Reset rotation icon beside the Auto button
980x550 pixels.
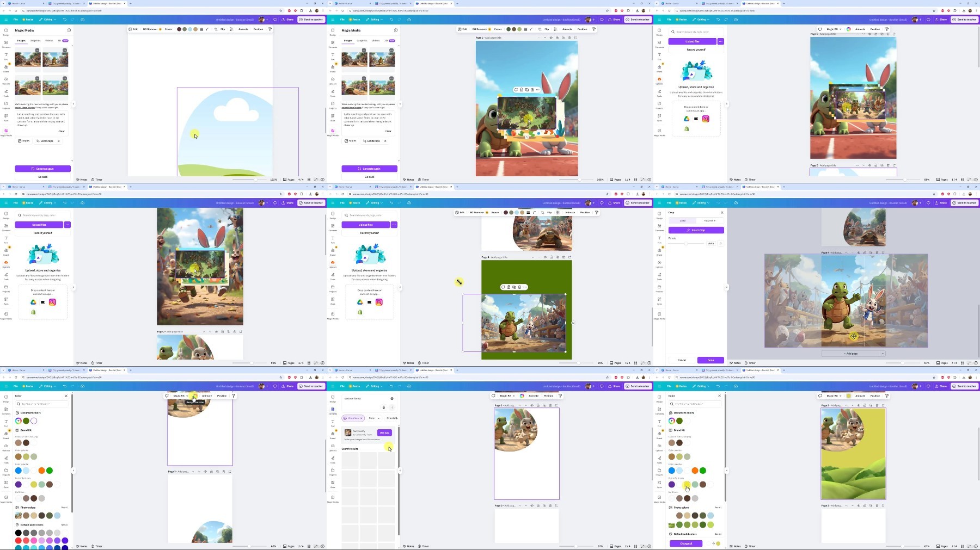pos(720,243)
